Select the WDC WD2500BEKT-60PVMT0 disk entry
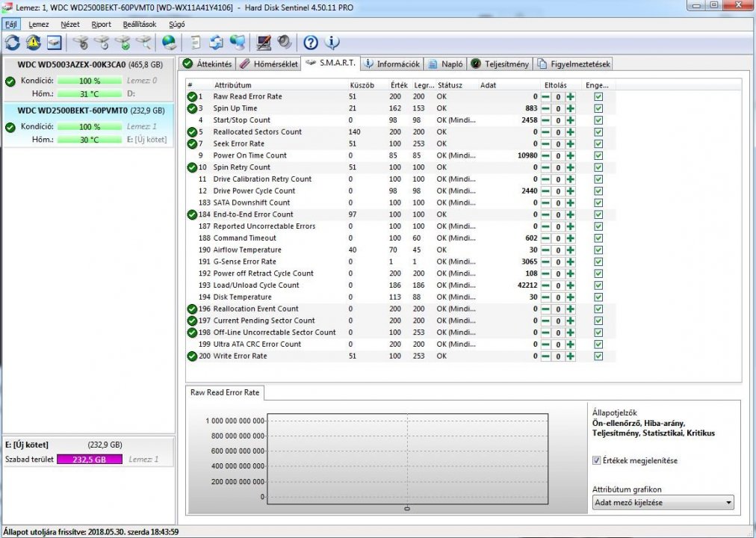The width and height of the screenshot is (756, 538). coord(88,125)
